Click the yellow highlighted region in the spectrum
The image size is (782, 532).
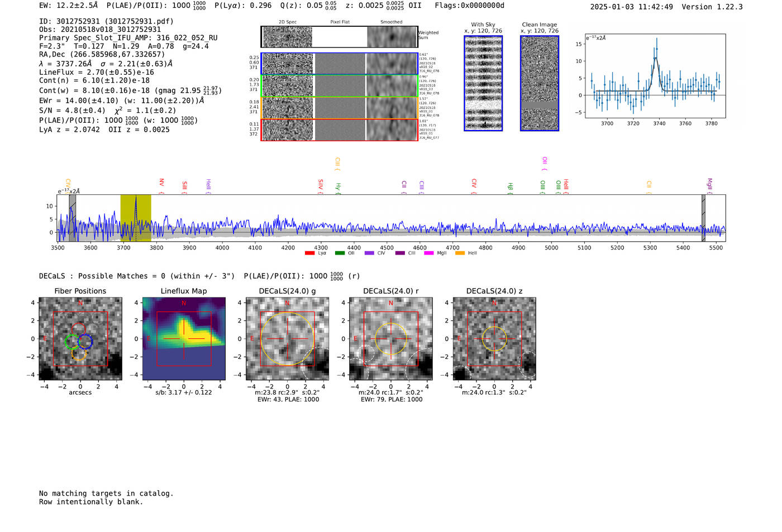[136, 218]
